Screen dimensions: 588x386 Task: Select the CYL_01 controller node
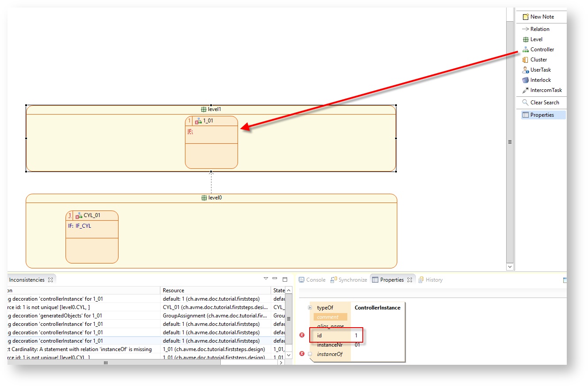pyautogui.click(x=92, y=215)
